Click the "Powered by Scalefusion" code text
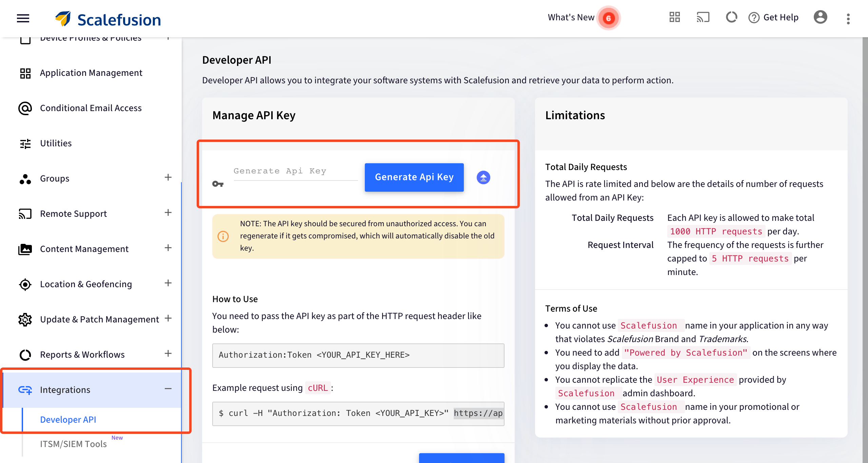Viewport: 868px width, 463px height. click(x=686, y=353)
